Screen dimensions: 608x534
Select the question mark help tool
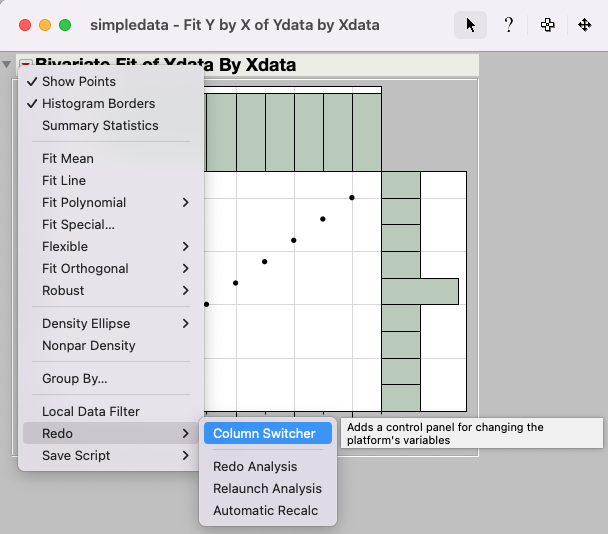509,25
